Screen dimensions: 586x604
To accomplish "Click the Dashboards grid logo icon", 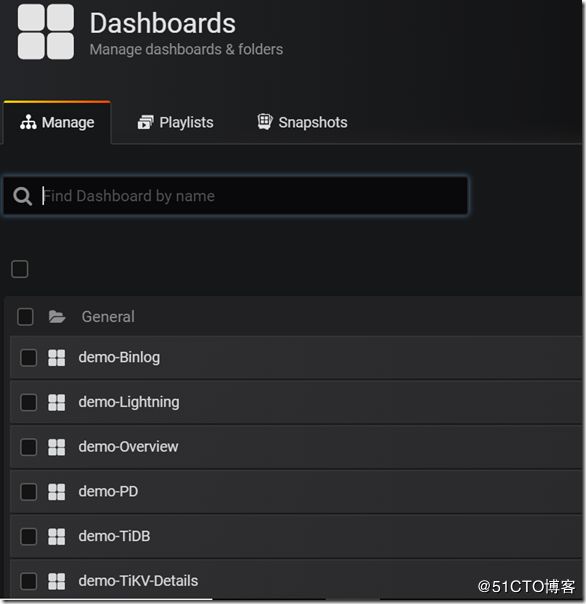I will [45, 32].
